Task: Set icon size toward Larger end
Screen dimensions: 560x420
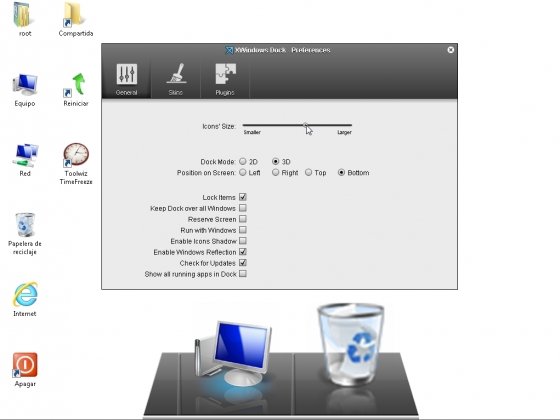Action: coord(344,132)
